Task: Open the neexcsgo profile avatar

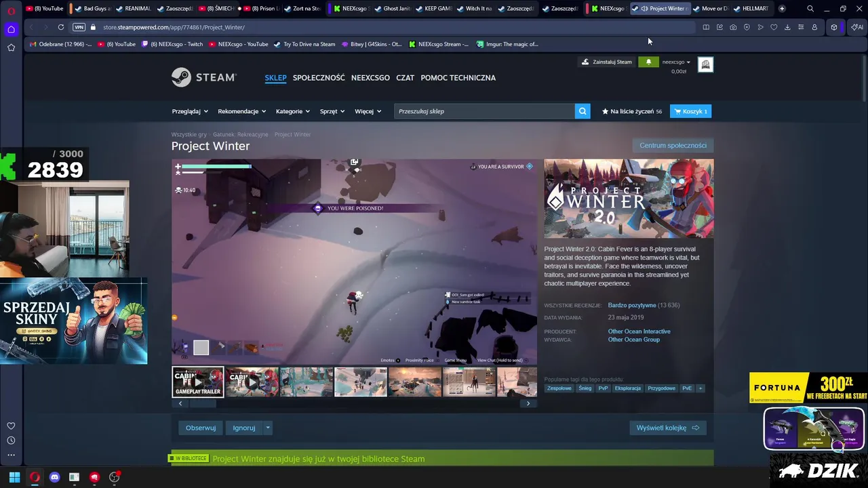Action: point(705,64)
